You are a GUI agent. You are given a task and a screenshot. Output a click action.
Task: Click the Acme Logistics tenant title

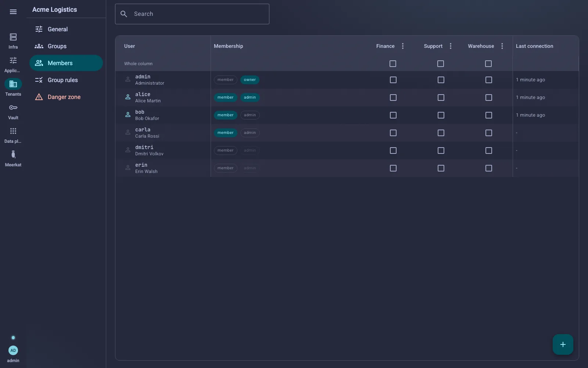(x=55, y=10)
